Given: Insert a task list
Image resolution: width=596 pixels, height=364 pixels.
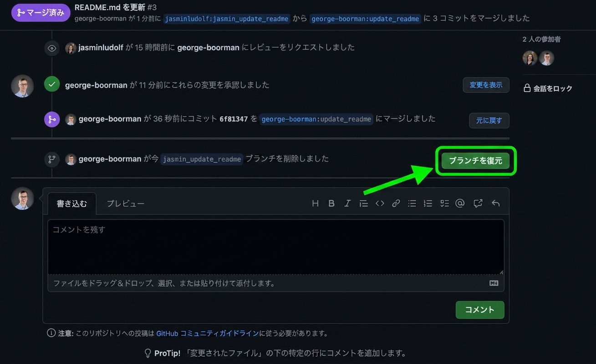Looking at the screenshot, I should [x=444, y=203].
